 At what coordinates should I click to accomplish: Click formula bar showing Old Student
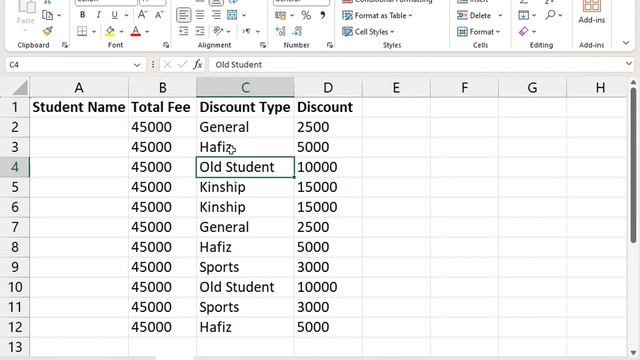(x=416, y=64)
